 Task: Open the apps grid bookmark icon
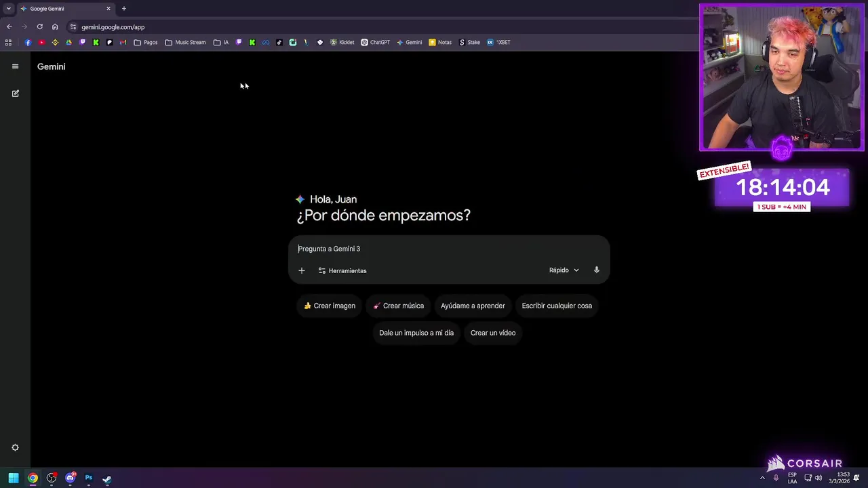pos(8,42)
